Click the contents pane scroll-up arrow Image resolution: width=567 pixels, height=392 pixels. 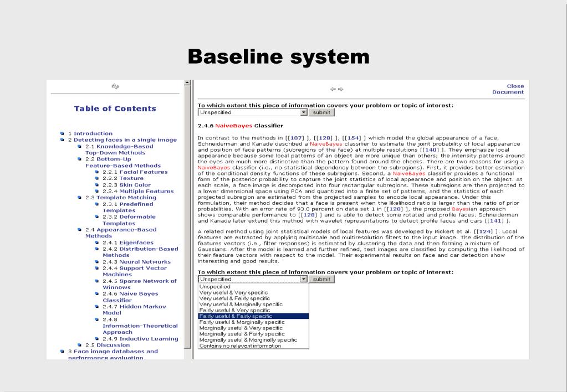click(x=187, y=82)
